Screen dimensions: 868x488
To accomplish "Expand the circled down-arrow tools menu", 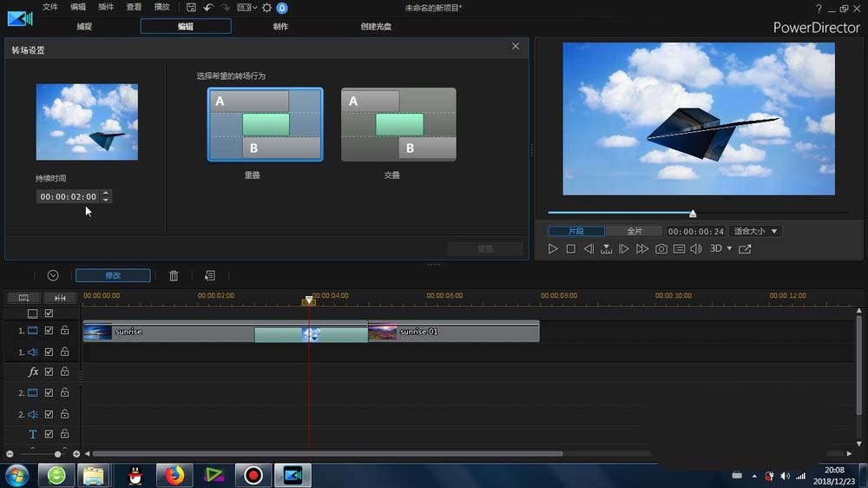I will pos(53,275).
